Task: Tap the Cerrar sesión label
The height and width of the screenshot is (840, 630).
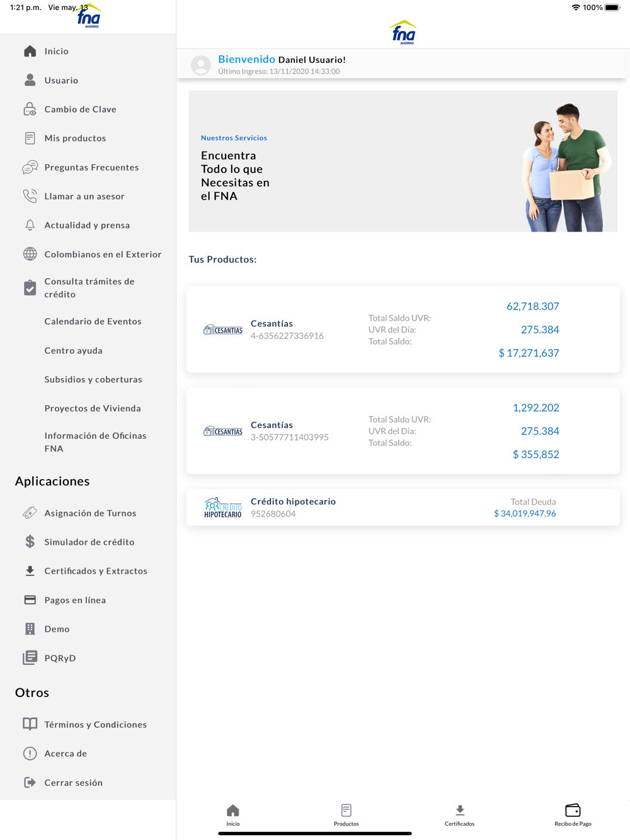Action: (73, 782)
